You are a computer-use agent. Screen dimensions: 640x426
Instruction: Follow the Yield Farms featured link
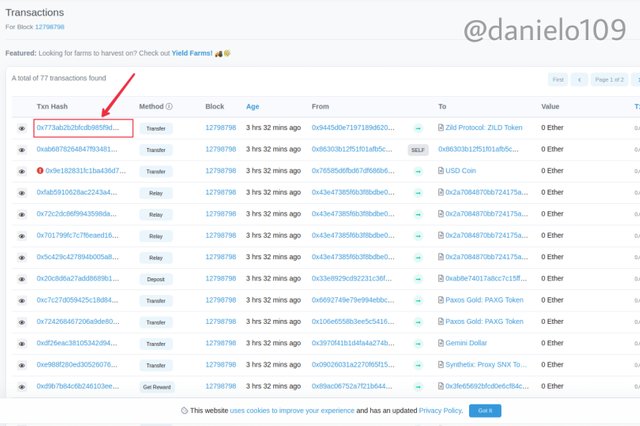coord(192,53)
